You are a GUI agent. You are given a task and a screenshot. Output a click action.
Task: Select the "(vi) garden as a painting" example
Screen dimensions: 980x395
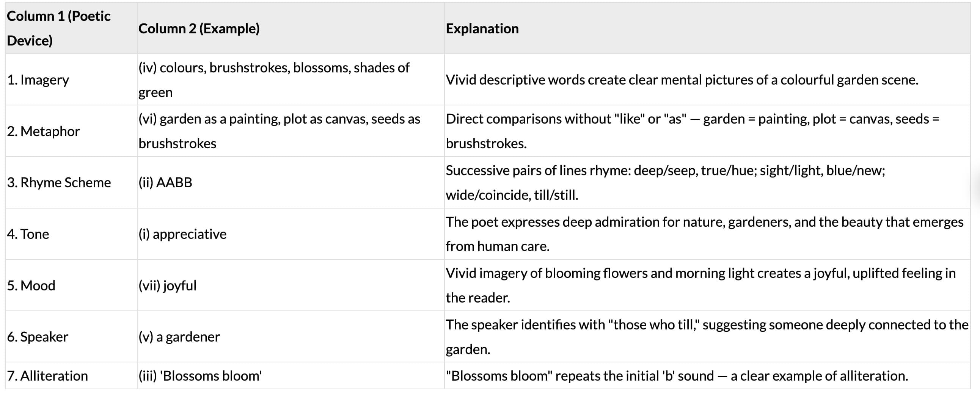279,131
